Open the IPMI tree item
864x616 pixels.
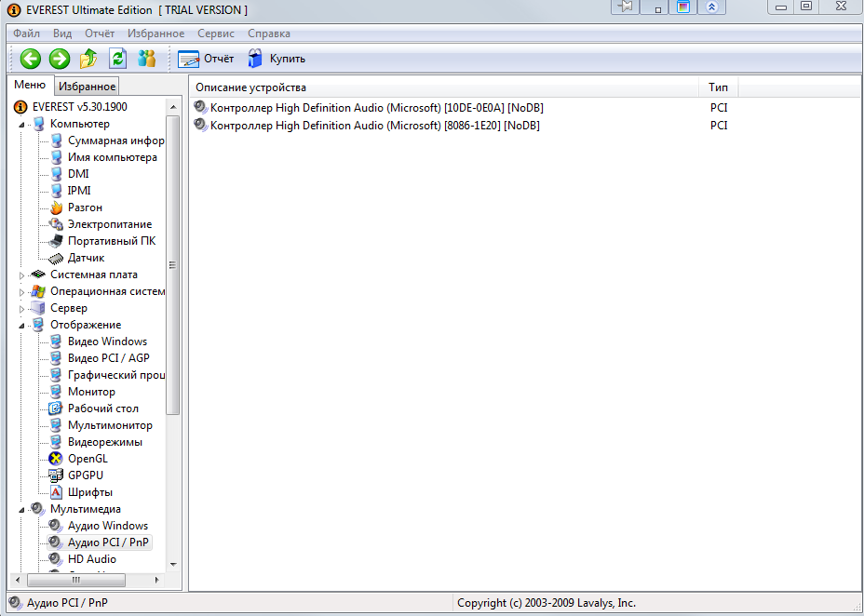coord(79,191)
